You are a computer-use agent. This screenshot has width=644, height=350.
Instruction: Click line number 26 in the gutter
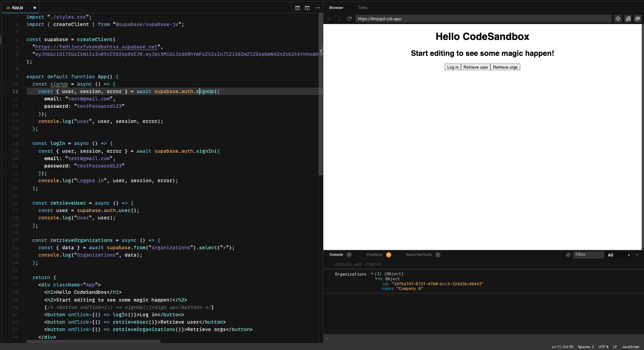click(15, 203)
